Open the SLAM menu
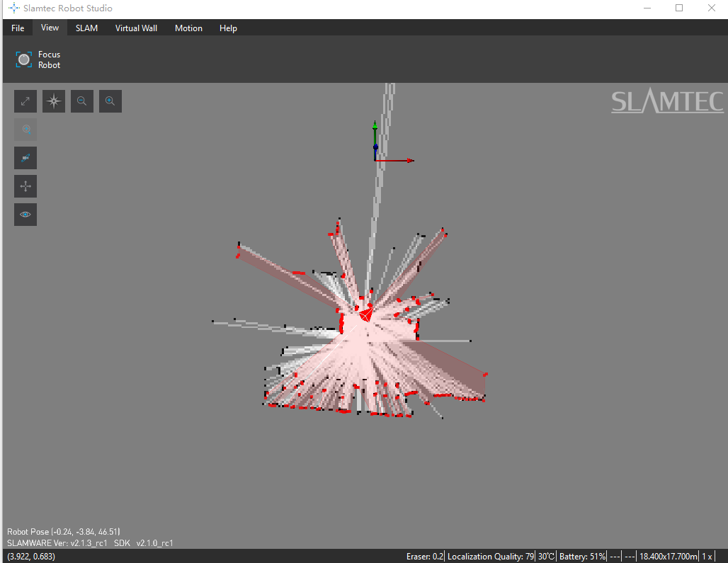 pos(86,28)
